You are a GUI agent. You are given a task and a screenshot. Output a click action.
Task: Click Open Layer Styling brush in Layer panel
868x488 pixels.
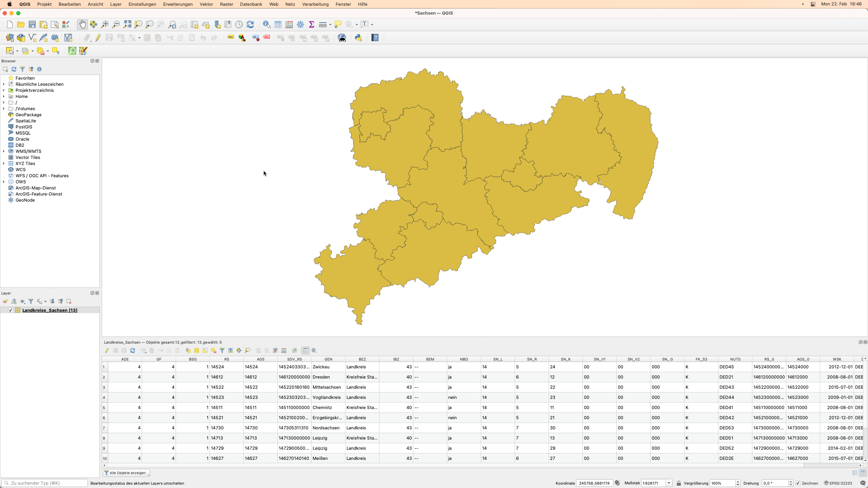pyautogui.click(x=5, y=301)
